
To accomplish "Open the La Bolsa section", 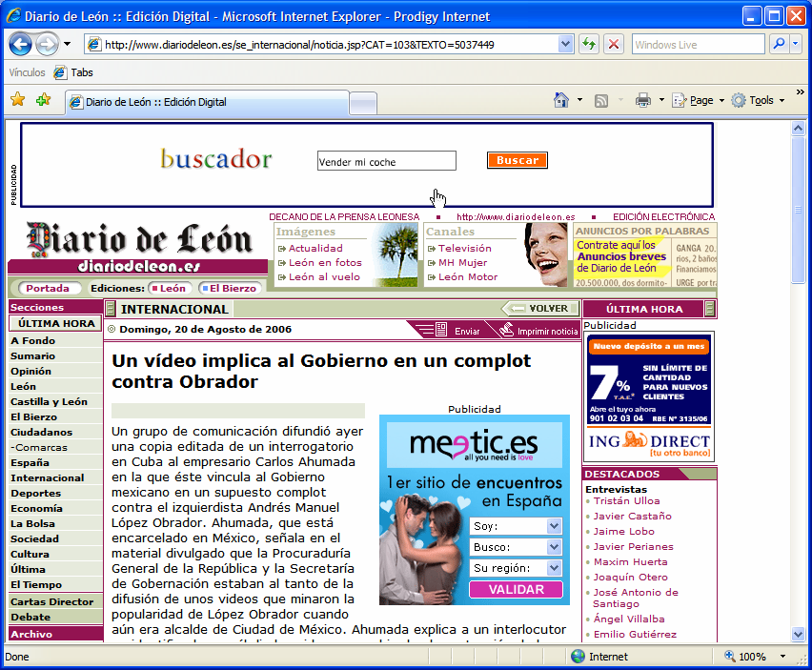I will click(x=32, y=524).
